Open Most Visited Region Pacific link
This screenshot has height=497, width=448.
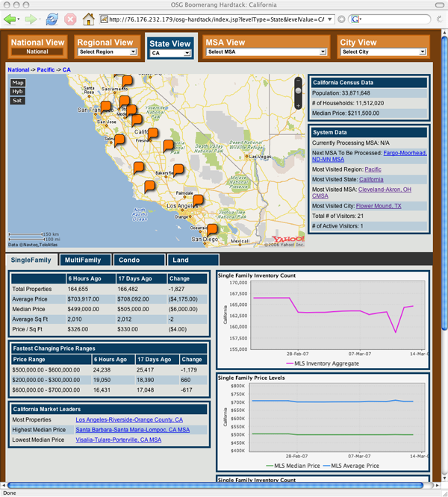click(x=373, y=169)
